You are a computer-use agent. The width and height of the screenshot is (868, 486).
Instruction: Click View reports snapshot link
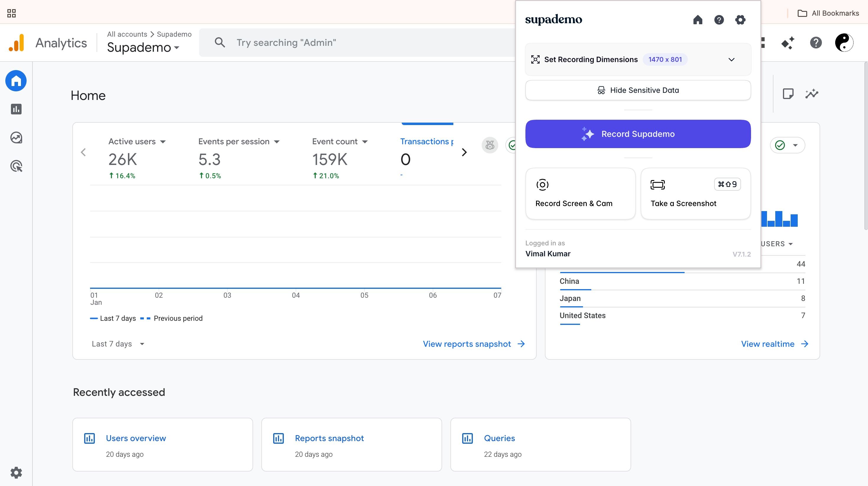point(474,344)
